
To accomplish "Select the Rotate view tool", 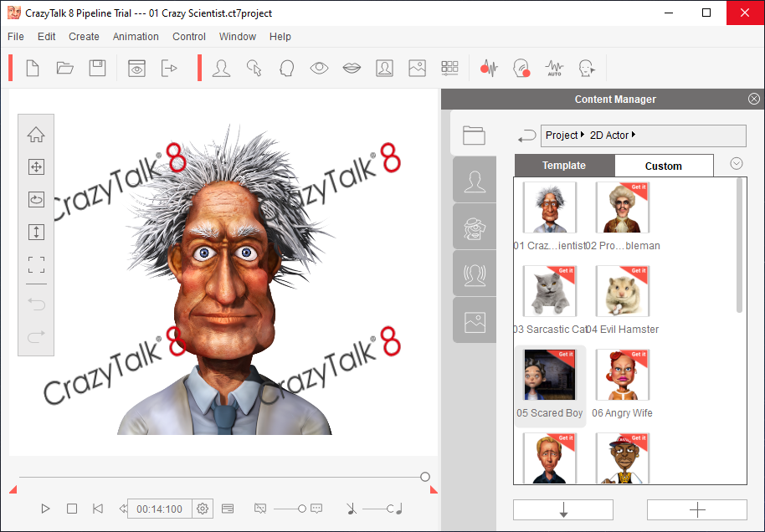I will click(x=36, y=199).
